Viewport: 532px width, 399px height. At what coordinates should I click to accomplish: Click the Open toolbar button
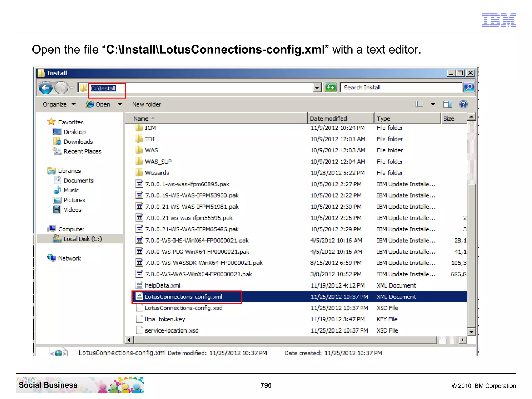coord(98,104)
